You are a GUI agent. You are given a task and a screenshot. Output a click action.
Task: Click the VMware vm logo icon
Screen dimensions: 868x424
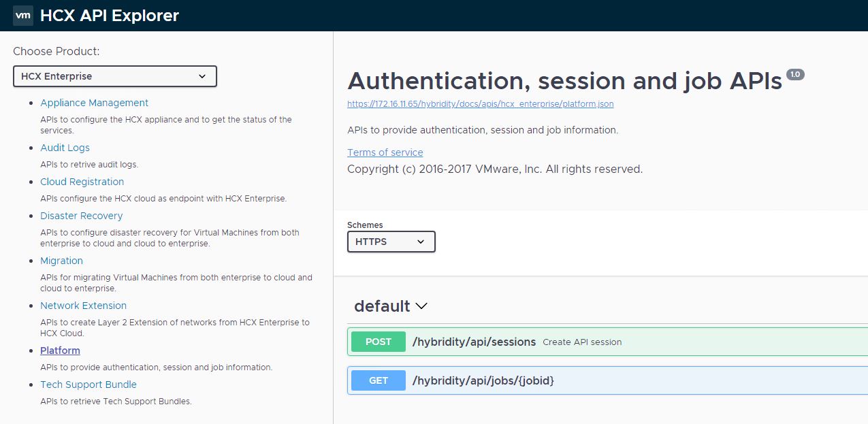23,15
